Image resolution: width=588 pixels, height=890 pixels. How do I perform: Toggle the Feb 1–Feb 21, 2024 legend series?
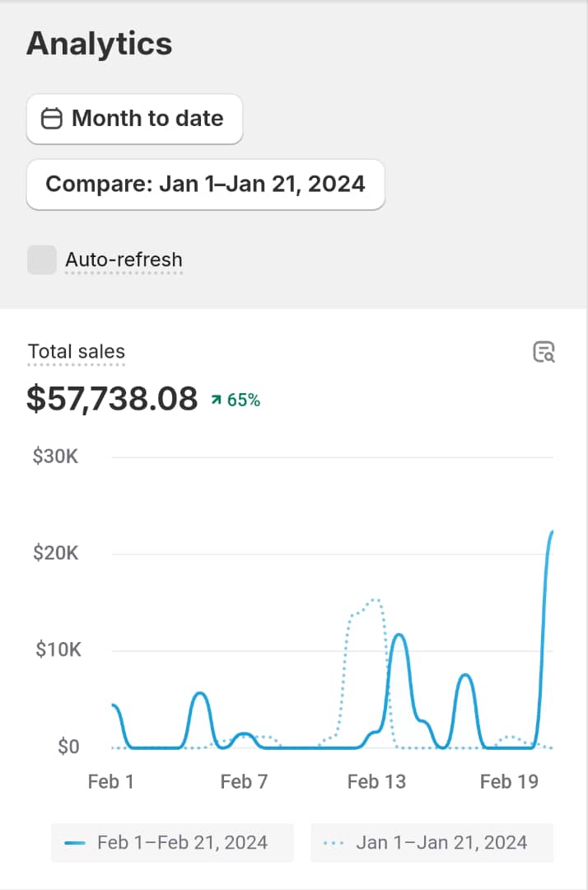(x=172, y=842)
